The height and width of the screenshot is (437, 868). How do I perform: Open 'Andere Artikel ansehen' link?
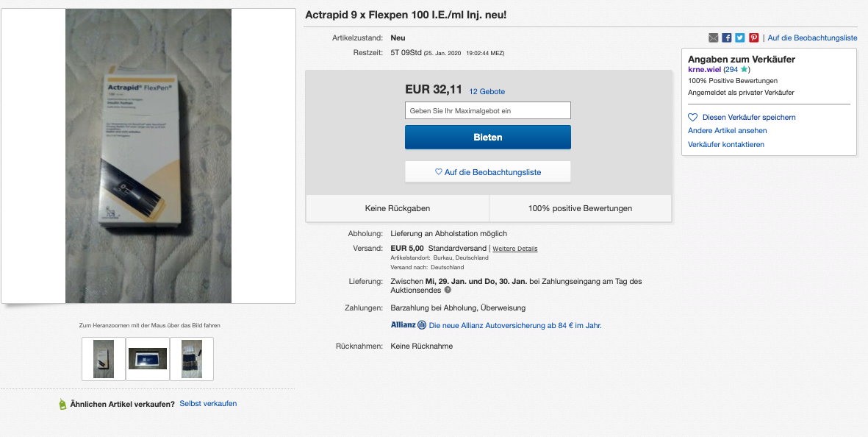(727, 130)
